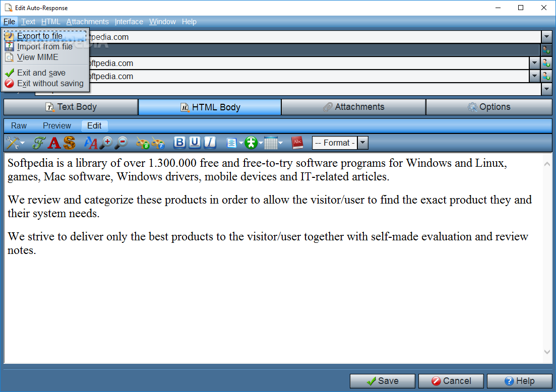This screenshot has width=556, height=392.
Task: Click add-contact icon on second softpedia.com row
Action: [x=546, y=76]
